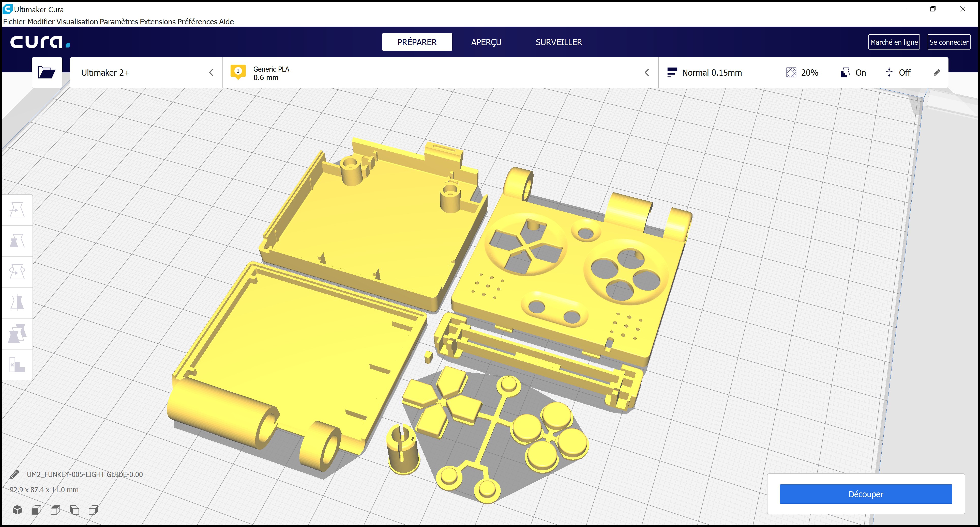
Task: Click the 92.9 x 87.4 x 11.0 mm dimensions
Action: [x=44, y=489]
